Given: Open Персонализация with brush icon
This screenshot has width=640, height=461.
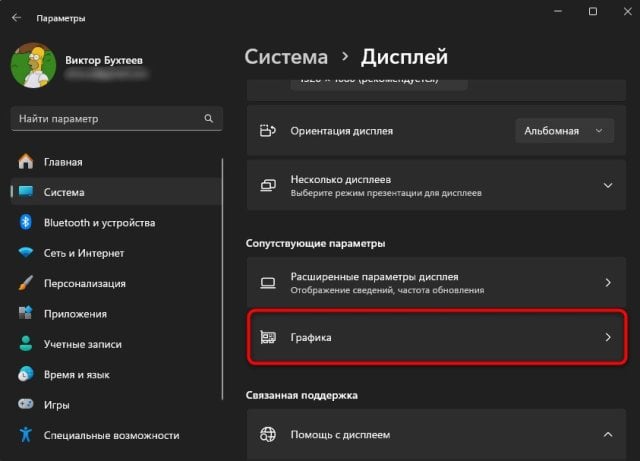Looking at the screenshot, I should pos(84,283).
